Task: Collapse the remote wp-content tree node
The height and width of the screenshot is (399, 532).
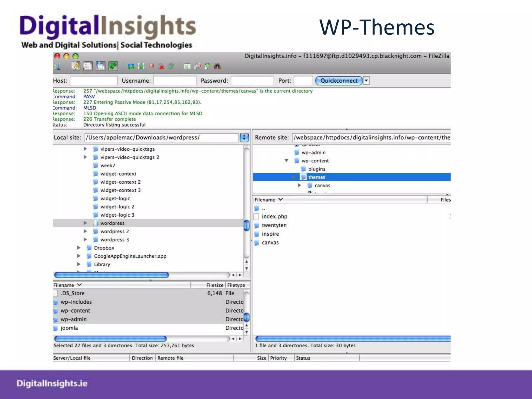Action: (286, 161)
